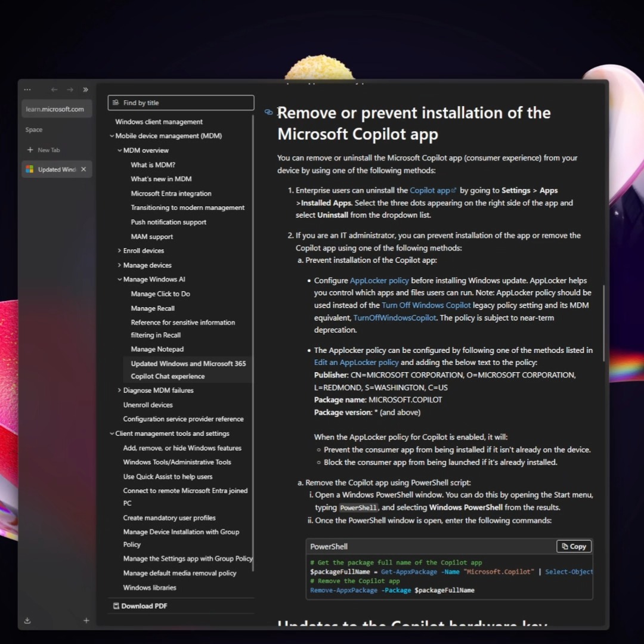Open Manage Recall
Viewport: 644px width, 644px height.
[x=153, y=308]
